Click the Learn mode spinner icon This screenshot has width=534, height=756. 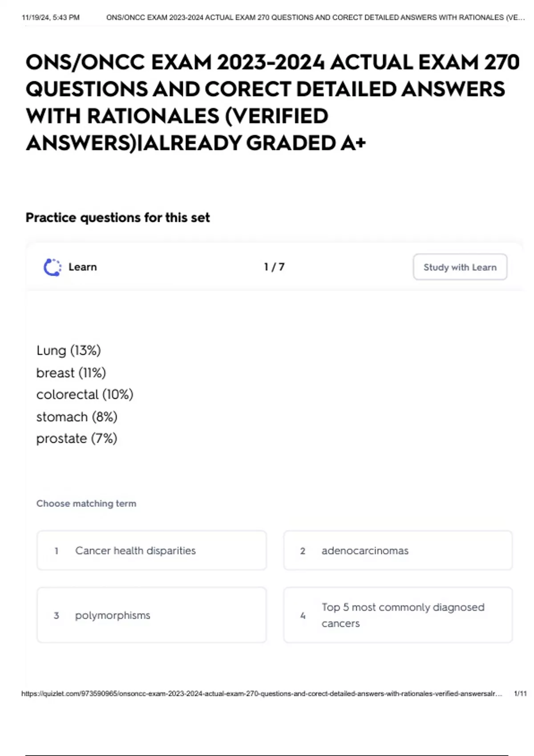click(x=53, y=267)
